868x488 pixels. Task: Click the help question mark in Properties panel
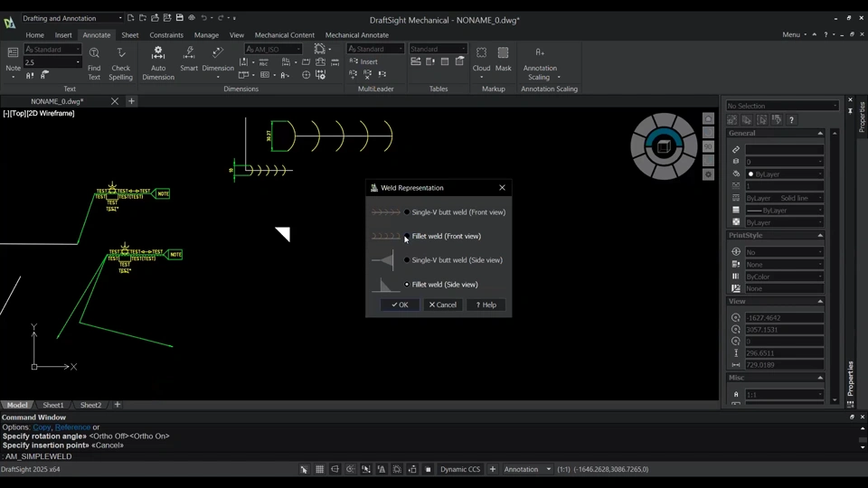click(792, 119)
